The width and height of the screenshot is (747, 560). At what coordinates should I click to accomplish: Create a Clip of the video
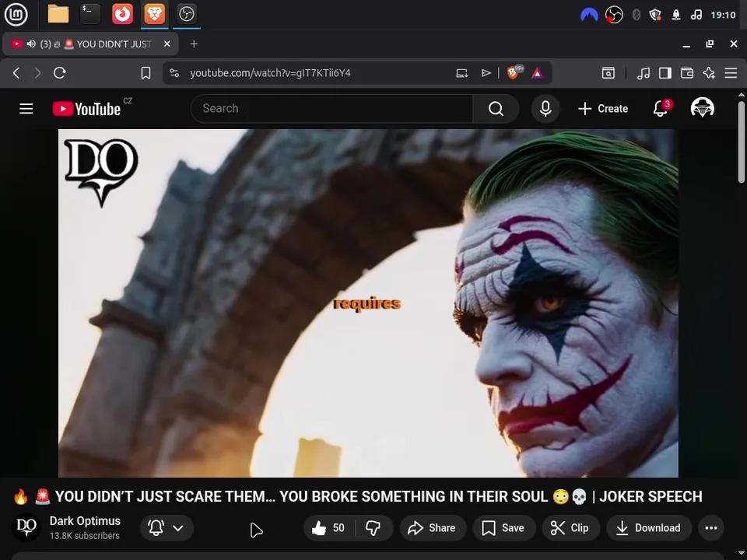coord(570,527)
